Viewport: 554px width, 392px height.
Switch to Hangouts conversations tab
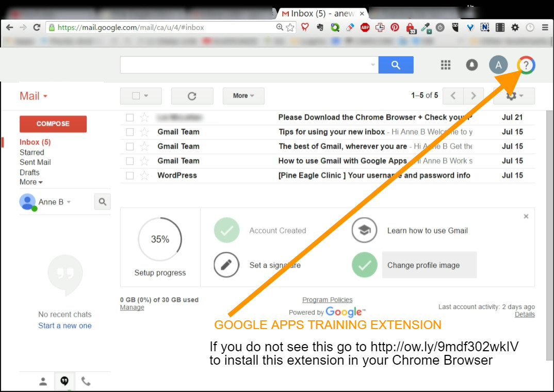64,381
